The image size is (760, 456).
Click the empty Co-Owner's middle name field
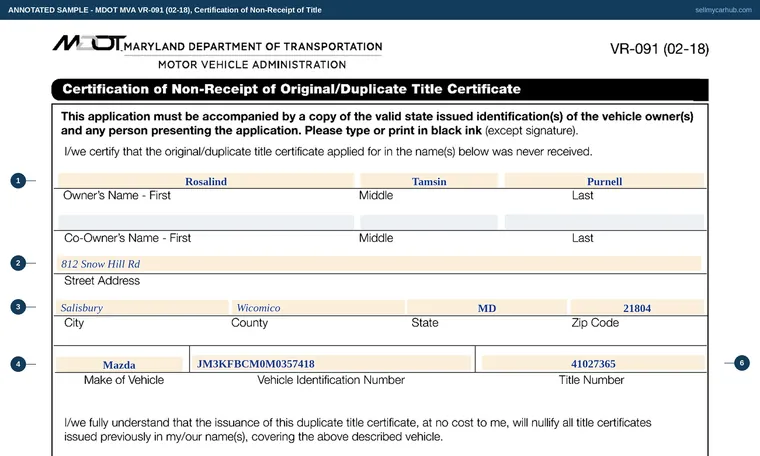click(x=429, y=222)
